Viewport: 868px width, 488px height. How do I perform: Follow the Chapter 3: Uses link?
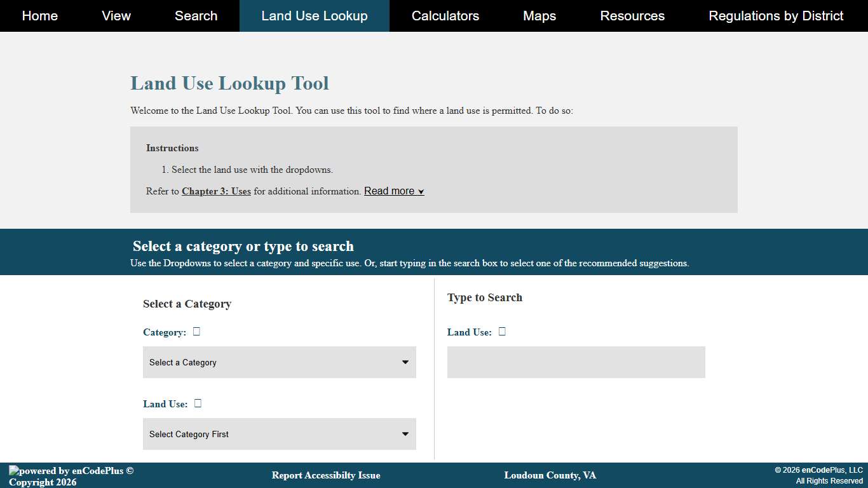[x=216, y=191]
